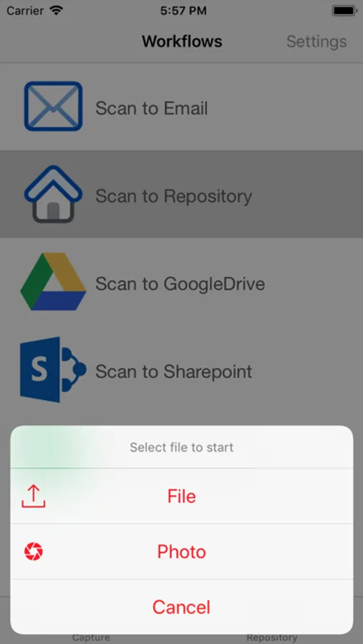Tap the Google Drive triangle icon
Viewport: 363px width, 644px height.
click(x=54, y=281)
